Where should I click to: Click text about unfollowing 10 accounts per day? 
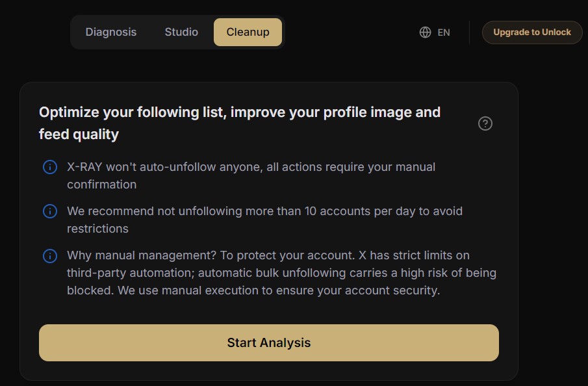264,220
